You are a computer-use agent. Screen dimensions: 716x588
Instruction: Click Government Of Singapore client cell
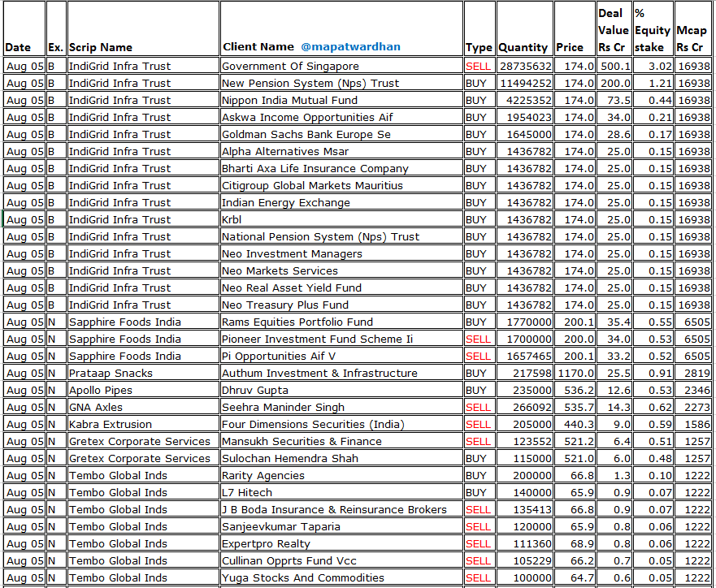pyautogui.click(x=341, y=66)
